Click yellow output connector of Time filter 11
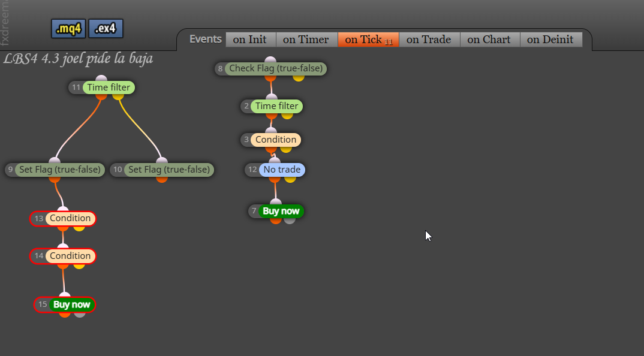 [x=118, y=96]
